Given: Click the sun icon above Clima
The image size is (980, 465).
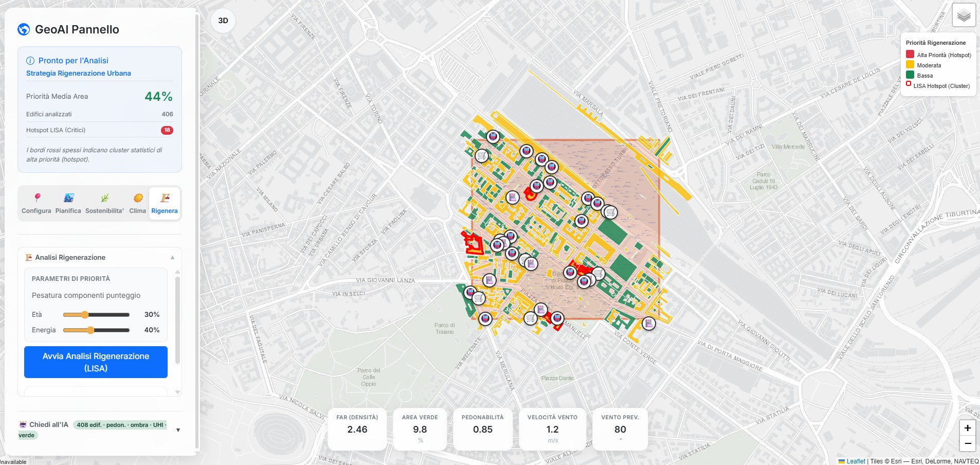Looking at the screenshot, I should 138,198.
